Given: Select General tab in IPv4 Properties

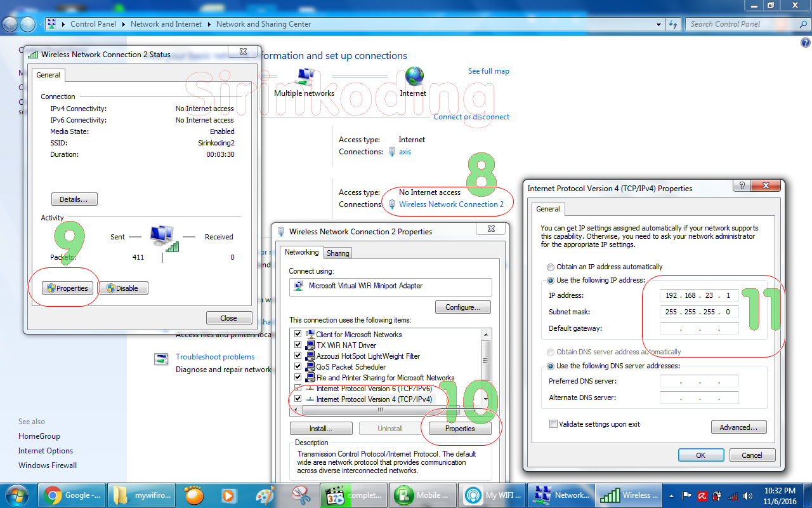Looking at the screenshot, I should click(548, 209).
